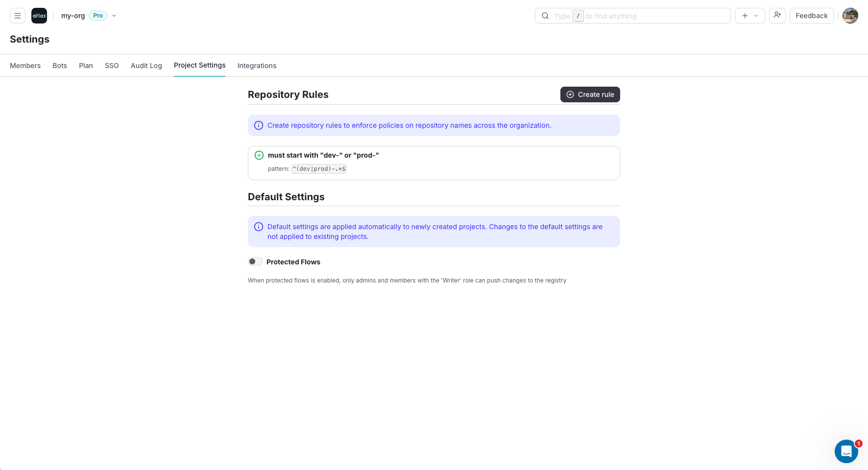Screen dimensions: 868x470
Task: Expand the my-org organization switcher
Action: (x=114, y=16)
